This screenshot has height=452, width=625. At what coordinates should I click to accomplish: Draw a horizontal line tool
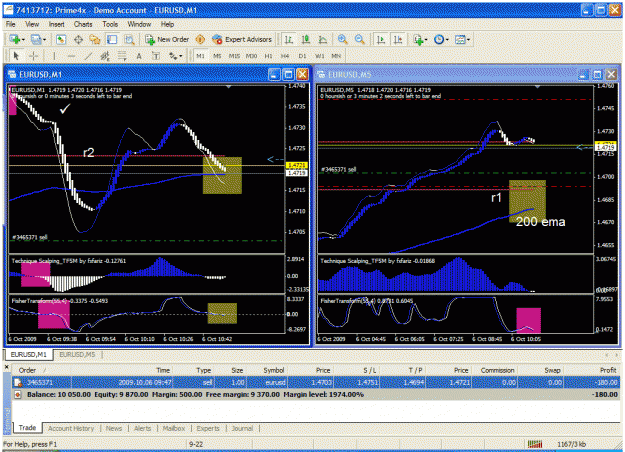pos(71,56)
